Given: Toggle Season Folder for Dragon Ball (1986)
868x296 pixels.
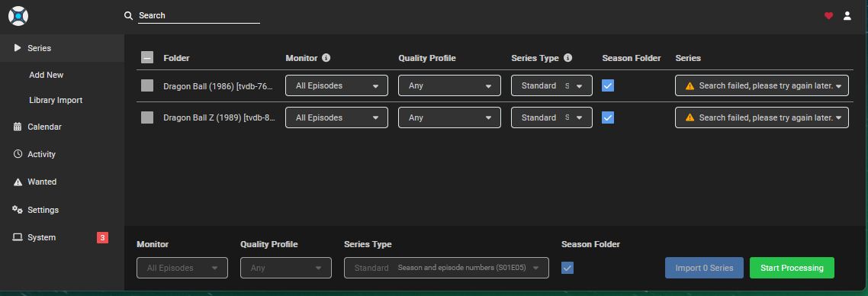Looking at the screenshot, I should (x=608, y=85).
